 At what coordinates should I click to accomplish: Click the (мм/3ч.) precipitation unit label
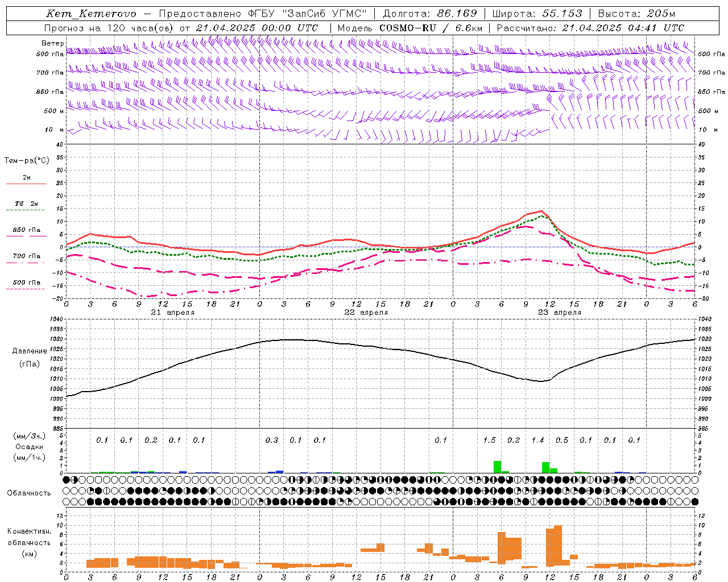click(28, 436)
